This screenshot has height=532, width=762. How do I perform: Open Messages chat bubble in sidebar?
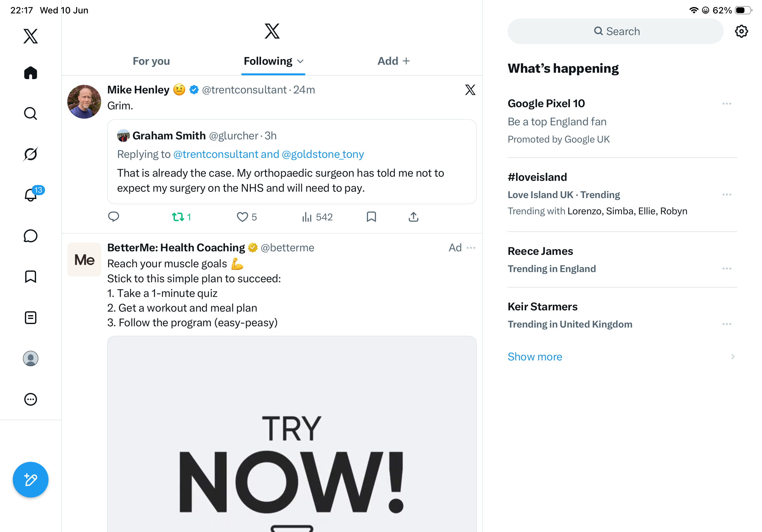pos(31,236)
